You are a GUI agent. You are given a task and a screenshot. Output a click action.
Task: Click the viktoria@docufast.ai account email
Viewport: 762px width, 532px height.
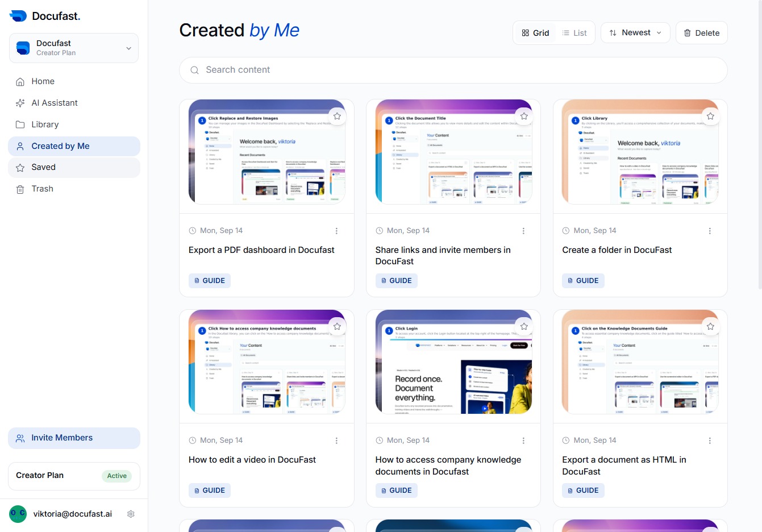[x=73, y=514]
